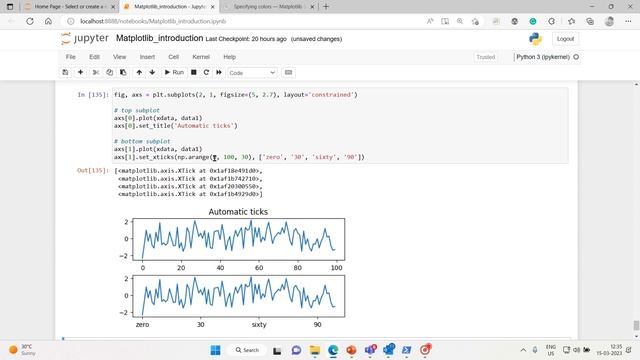This screenshot has width=640, height=360.
Task: Open the browser profile avatar
Action: tap(609, 21)
